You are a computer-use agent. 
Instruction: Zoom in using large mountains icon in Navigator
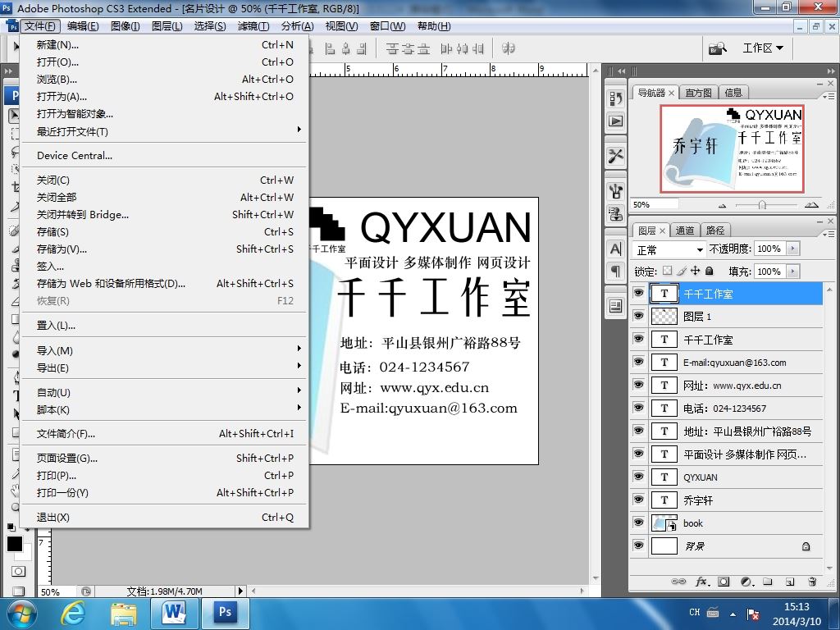pyautogui.click(x=811, y=204)
